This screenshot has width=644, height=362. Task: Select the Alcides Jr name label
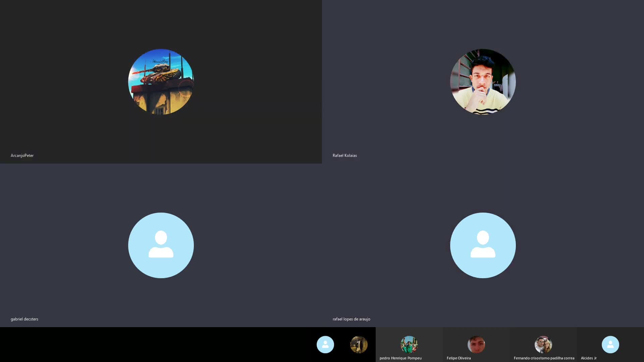pyautogui.click(x=589, y=358)
